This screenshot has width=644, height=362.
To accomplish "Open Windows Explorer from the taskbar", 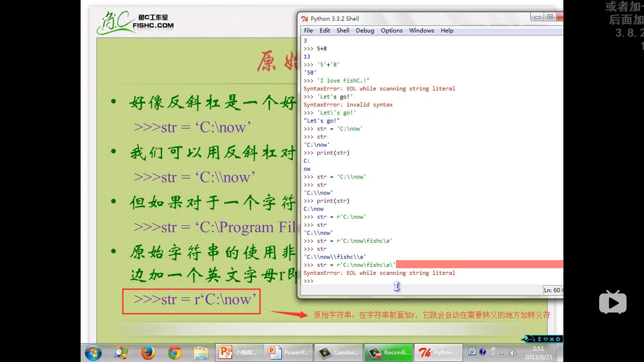I will pyautogui.click(x=202, y=352).
